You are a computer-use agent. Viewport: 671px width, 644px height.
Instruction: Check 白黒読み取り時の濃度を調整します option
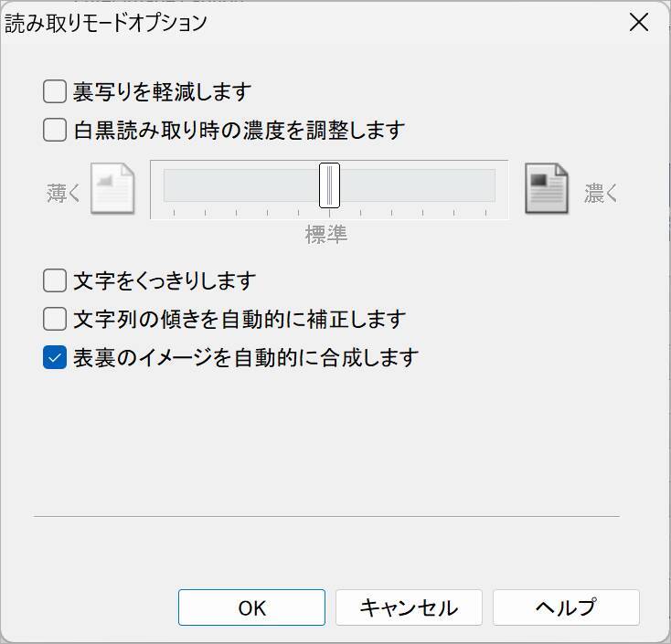click(55, 130)
